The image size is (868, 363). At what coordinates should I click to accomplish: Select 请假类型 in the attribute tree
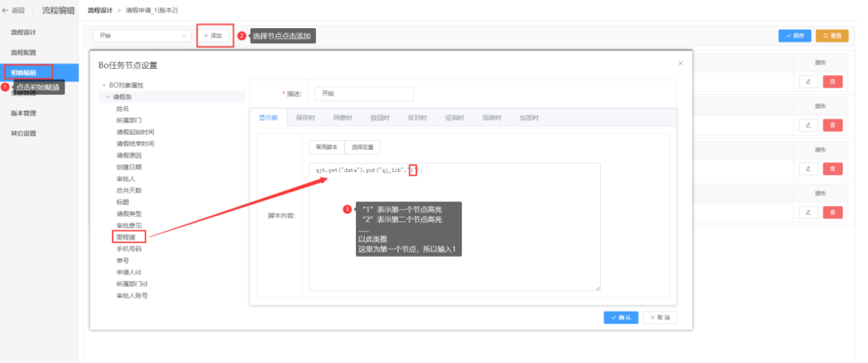coord(129,213)
